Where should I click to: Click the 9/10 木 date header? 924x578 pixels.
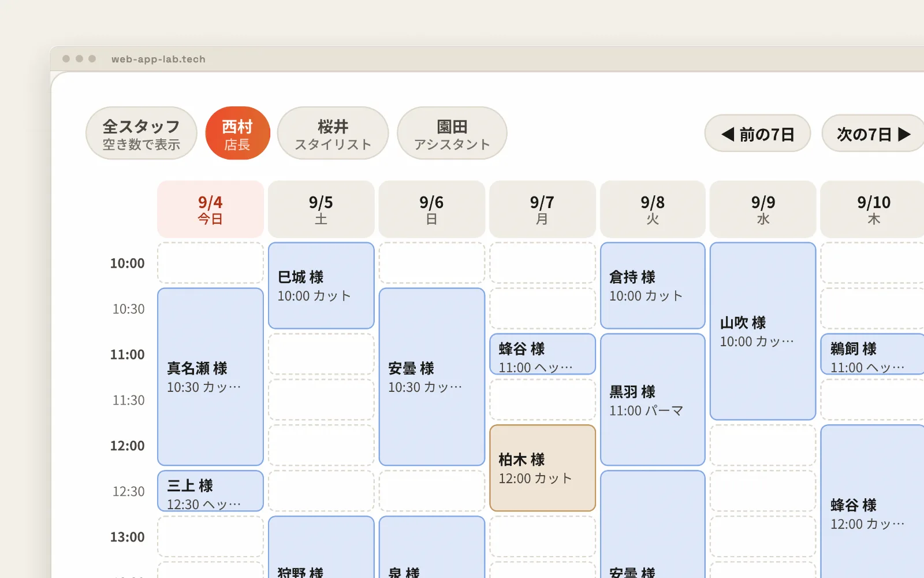(x=873, y=209)
